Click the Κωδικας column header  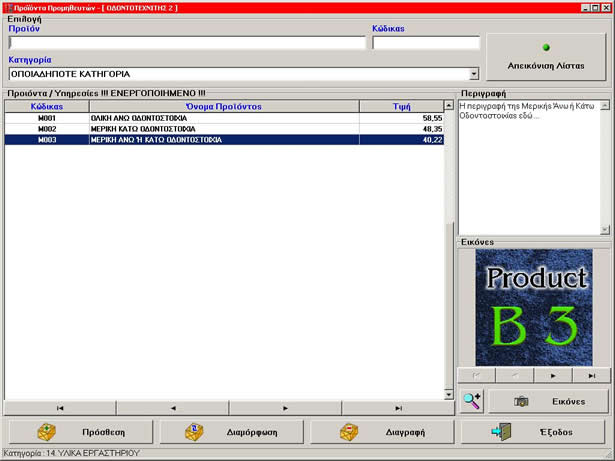click(x=47, y=106)
